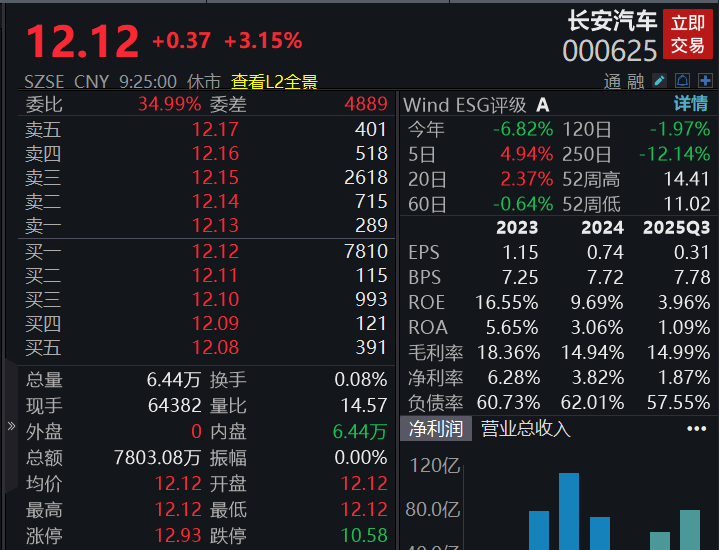
Task: Click the 融 margin trading indicator
Action: 636,82
